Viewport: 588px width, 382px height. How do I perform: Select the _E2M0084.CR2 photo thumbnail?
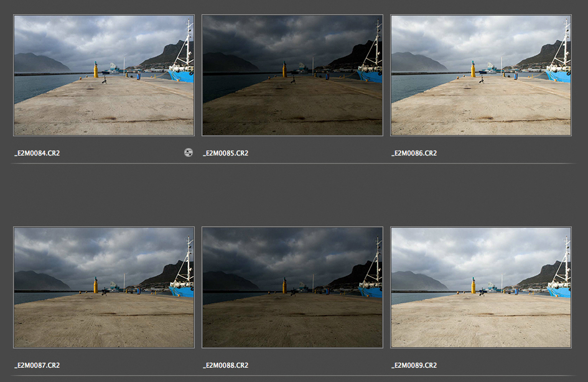(x=103, y=75)
